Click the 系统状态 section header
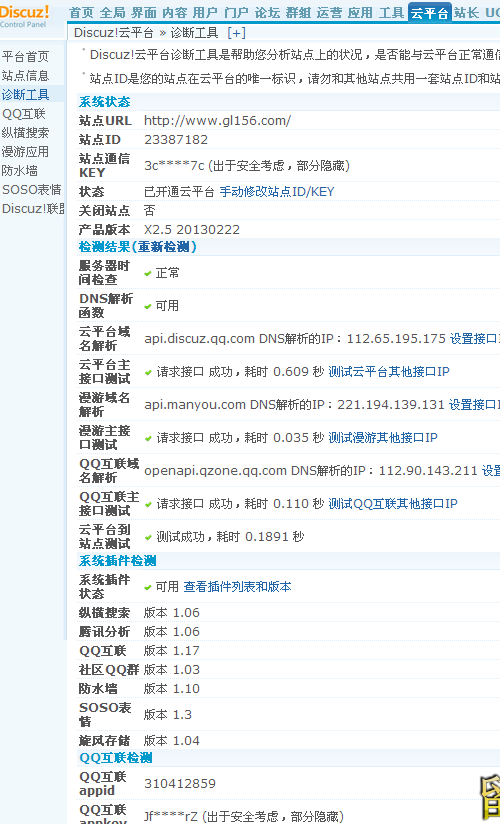Screen dimensions: 500x824 pos(105,102)
